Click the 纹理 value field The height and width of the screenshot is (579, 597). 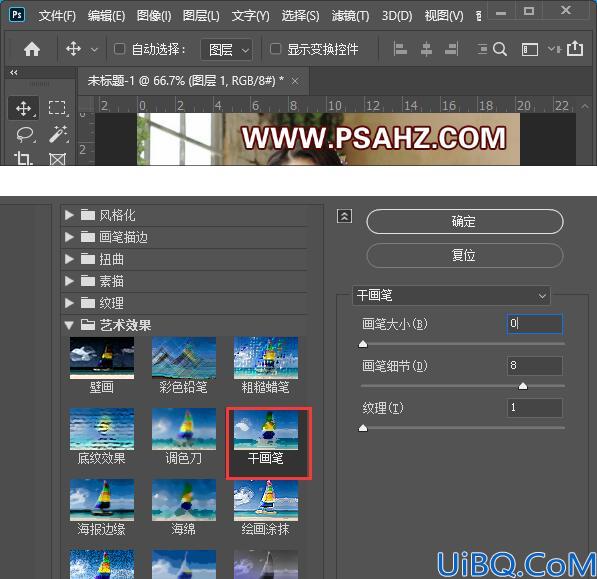tap(535, 408)
